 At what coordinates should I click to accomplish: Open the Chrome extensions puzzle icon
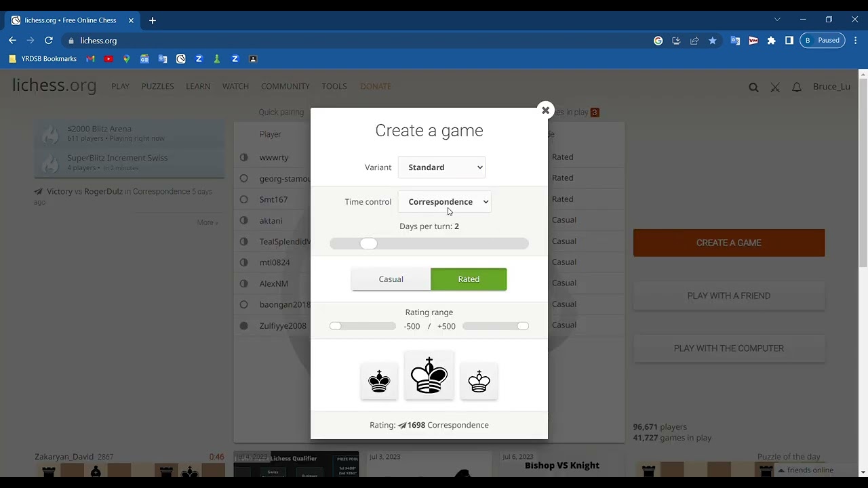pos(771,41)
